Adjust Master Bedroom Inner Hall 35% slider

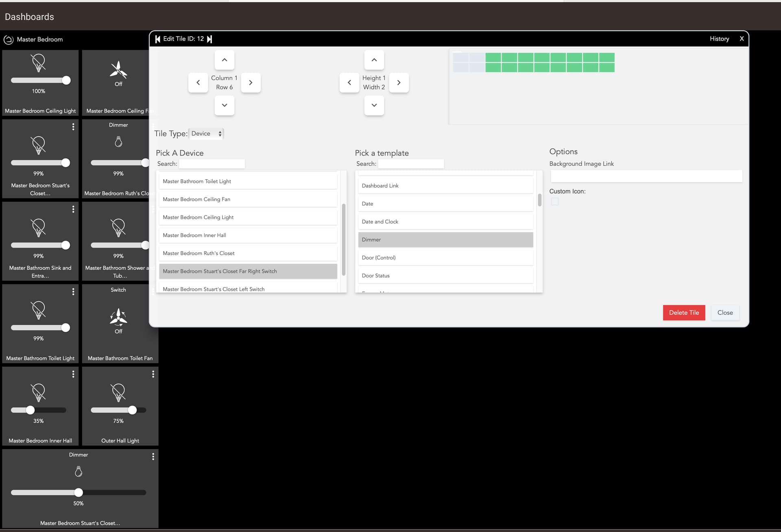[38, 410]
